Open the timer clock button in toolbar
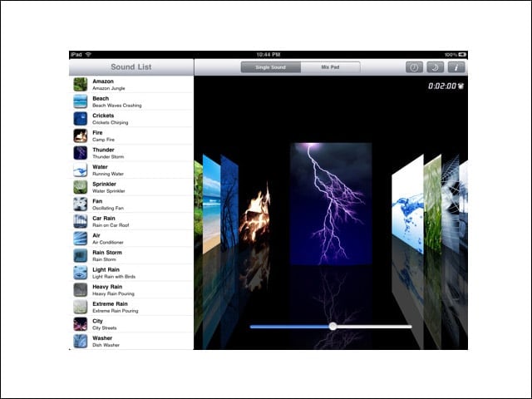 [x=414, y=67]
